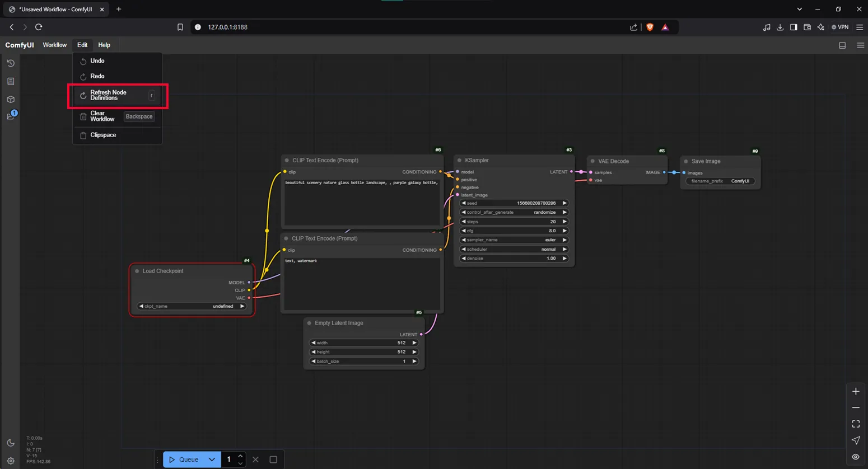Toggle the bottom panel icon at top right
Viewport: 868px width, 469px height.
(x=842, y=45)
